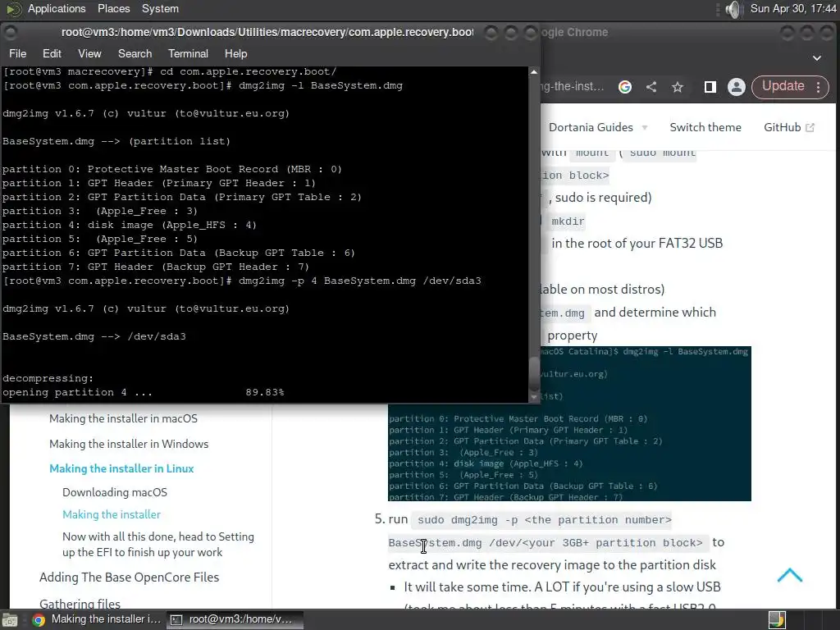Open 'Now with all this done' sidebar link
Image resolution: width=840 pixels, height=630 pixels.
tap(158, 545)
